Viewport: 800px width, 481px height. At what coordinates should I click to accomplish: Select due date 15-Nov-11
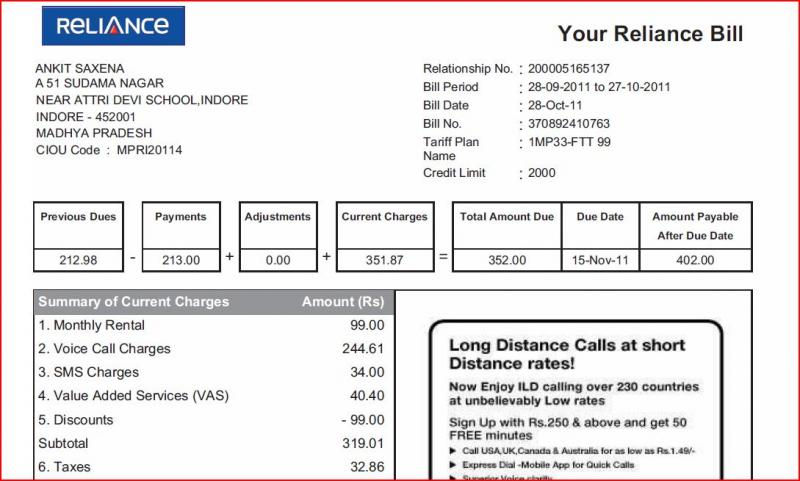pos(600,260)
